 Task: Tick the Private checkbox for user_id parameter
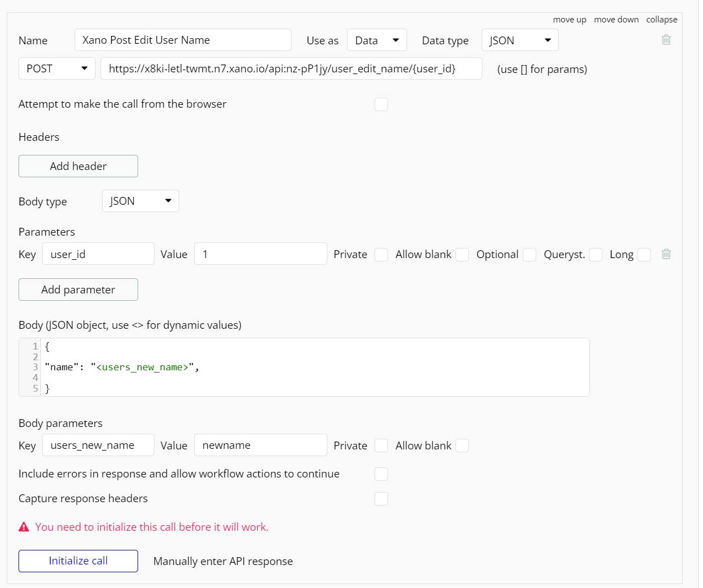coord(381,255)
